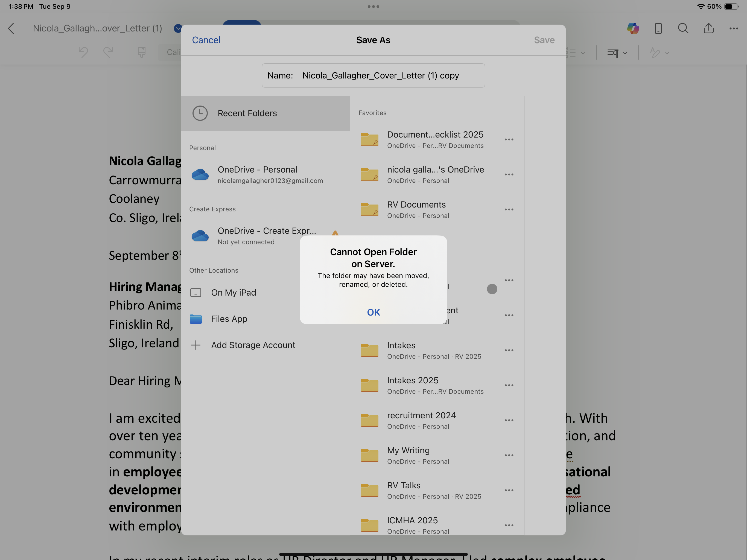Open more options for RV Talks

[x=509, y=490]
